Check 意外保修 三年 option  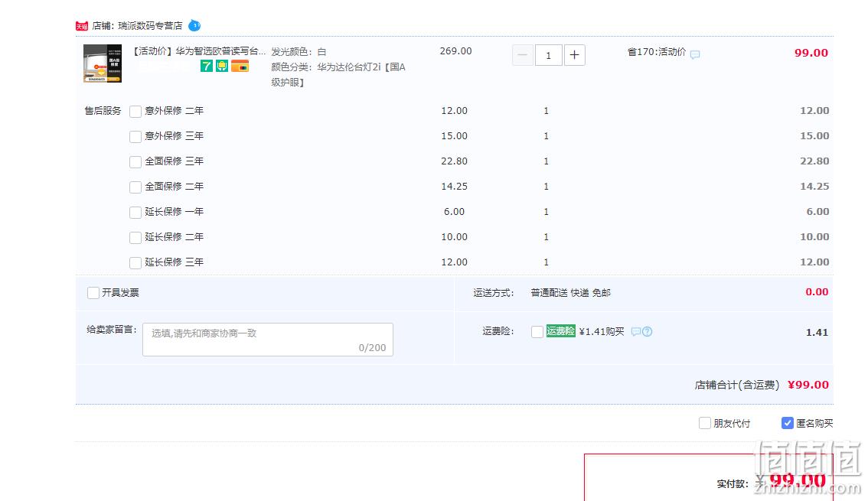(x=135, y=137)
